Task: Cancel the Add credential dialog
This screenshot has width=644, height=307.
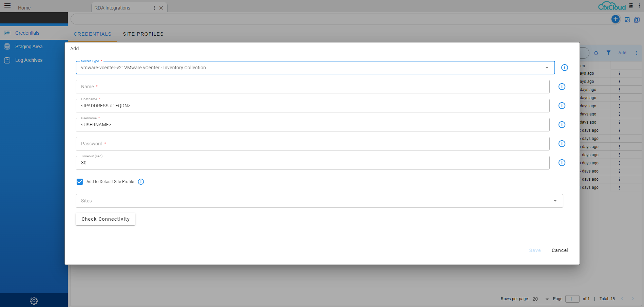Action: pos(560,250)
